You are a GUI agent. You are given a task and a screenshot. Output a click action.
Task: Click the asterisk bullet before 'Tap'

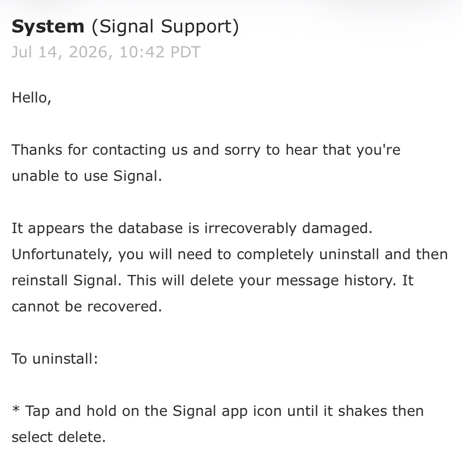coord(16,409)
